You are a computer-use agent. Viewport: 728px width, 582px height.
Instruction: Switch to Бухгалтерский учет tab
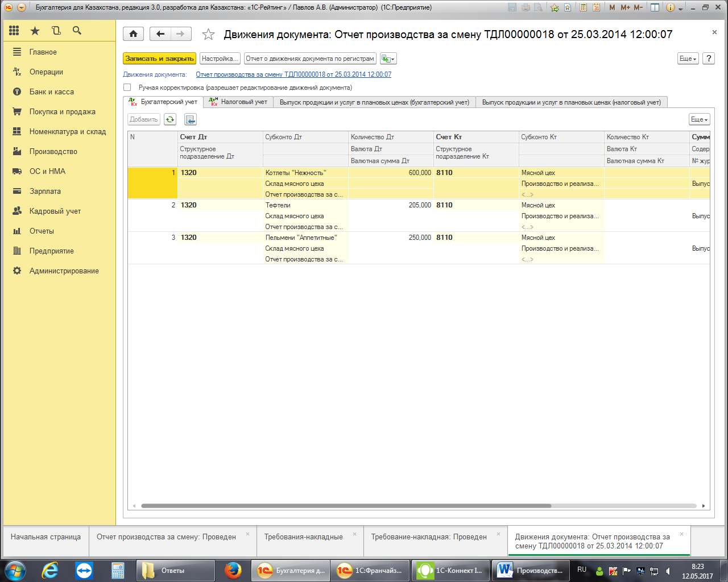tap(163, 102)
